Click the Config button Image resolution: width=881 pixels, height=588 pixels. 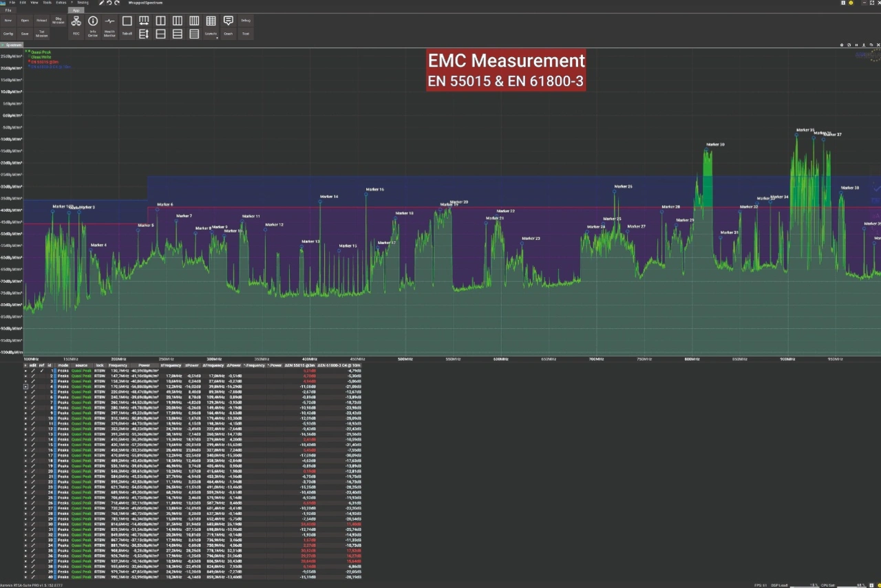click(8, 33)
